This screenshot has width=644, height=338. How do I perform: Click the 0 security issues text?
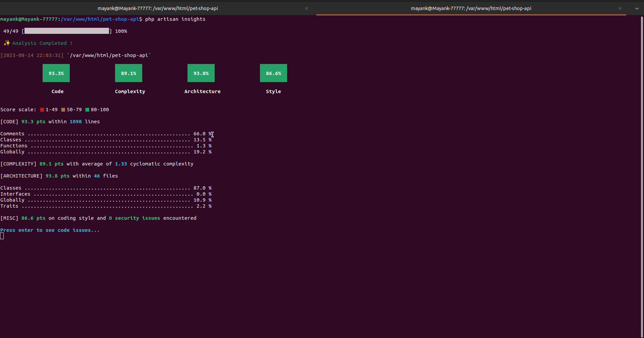[x=135, y=218]
